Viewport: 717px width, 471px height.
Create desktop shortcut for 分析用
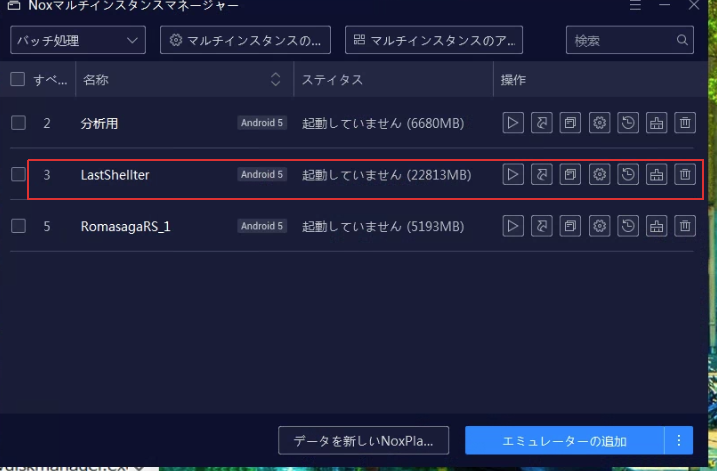[541, 123]
